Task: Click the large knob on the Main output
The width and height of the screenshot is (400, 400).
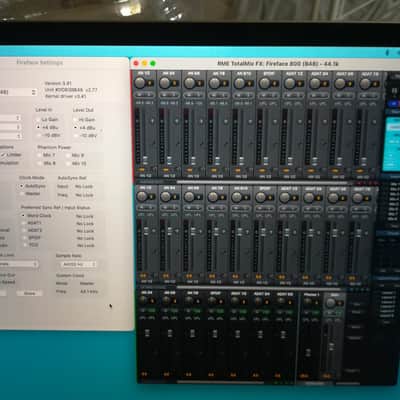Action: click(331, 303)
